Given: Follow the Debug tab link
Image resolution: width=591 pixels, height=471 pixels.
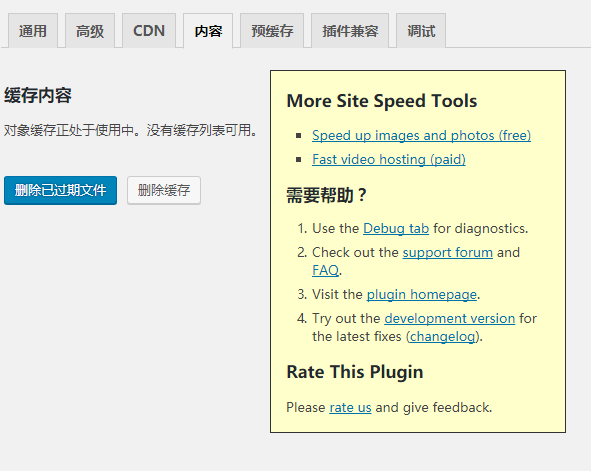Looking at the screenshot, I should 396,228.
